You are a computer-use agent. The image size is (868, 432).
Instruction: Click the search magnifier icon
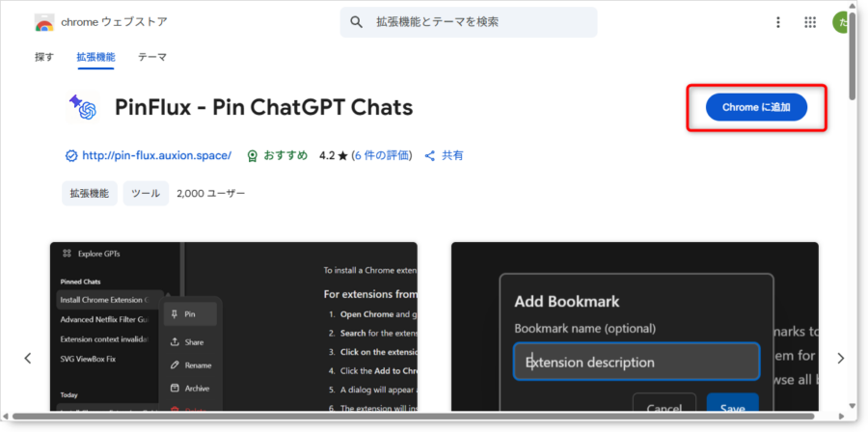click(x=357, y=22)
